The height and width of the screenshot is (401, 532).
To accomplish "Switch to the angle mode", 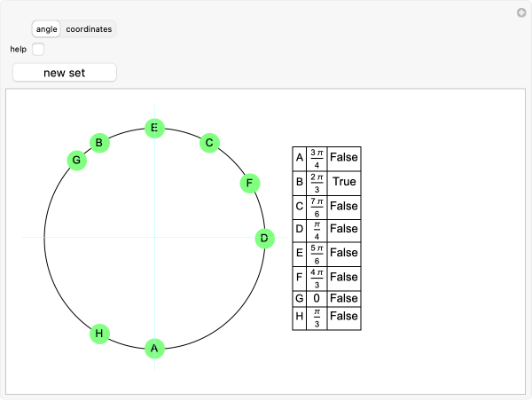I will coord(46,29).
